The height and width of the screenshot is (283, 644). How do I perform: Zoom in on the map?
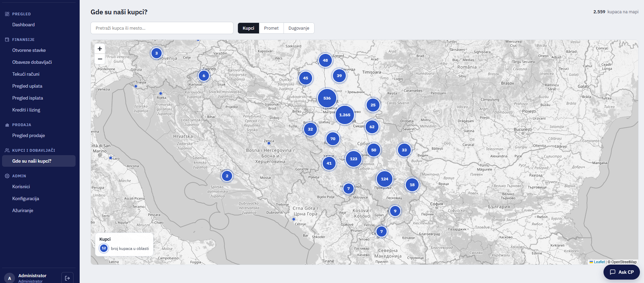100,49
